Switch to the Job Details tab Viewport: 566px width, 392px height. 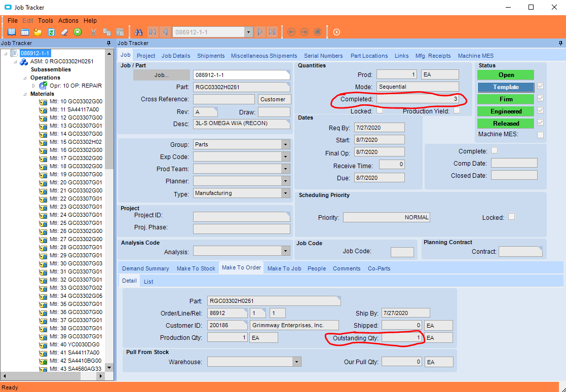[x=176, y=56]
